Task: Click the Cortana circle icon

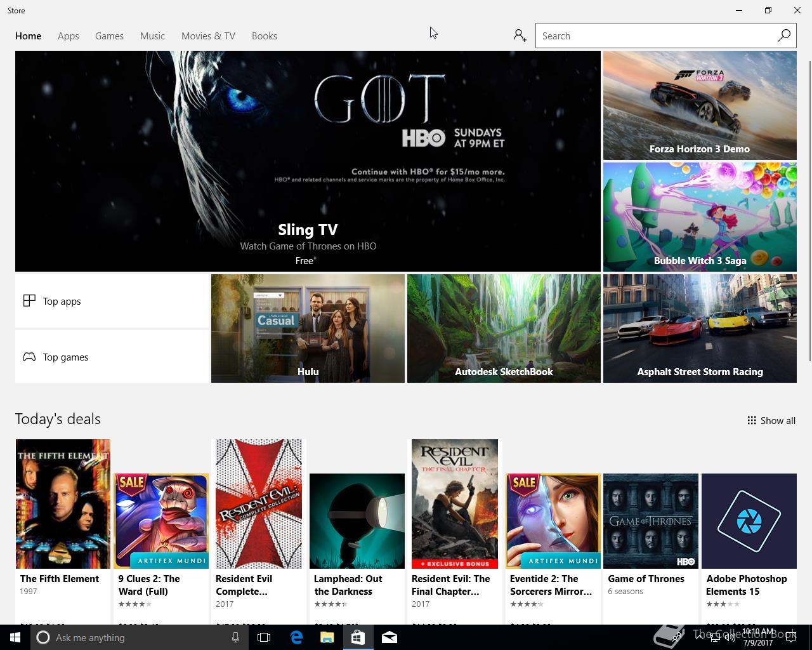Action: point(43,637)
